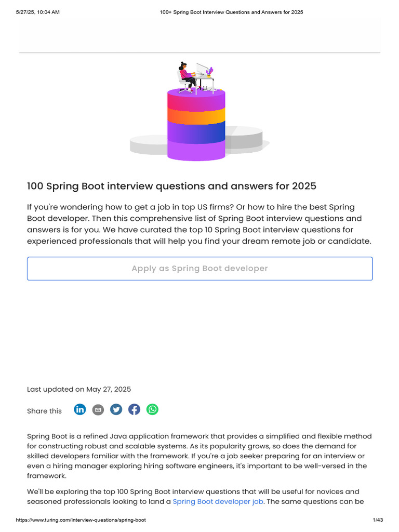Click the Facebook share icon

coord(134,410)
